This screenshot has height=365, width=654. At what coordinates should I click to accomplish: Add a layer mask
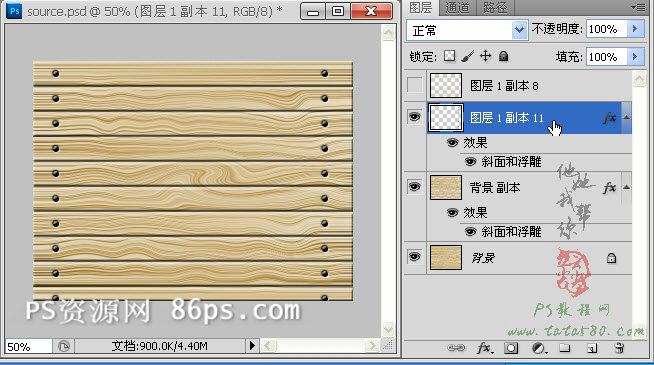tap(511, 347)
